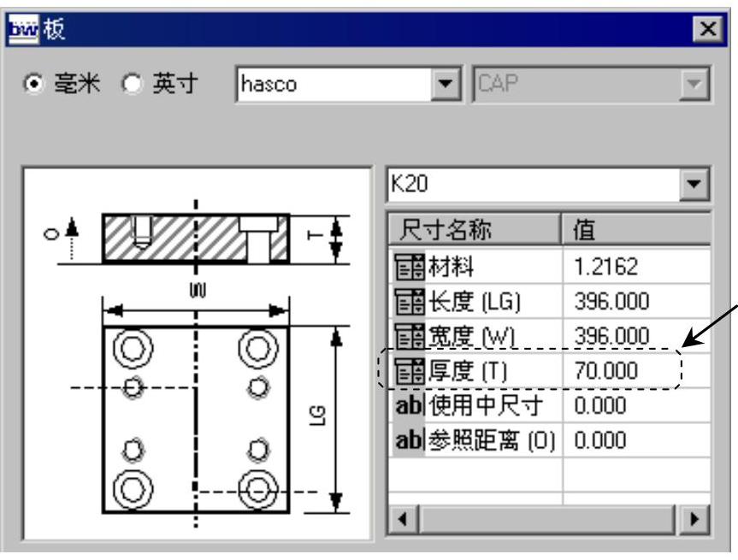Screen dimensions: 738x560
Task: Click the 材料 row label
Action: click(x=451, y=267)
